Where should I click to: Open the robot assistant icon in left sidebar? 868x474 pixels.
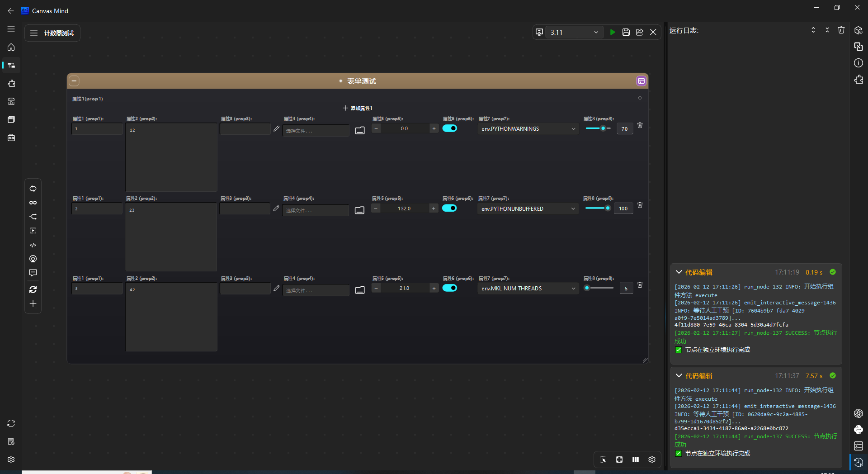pos(11,137)
